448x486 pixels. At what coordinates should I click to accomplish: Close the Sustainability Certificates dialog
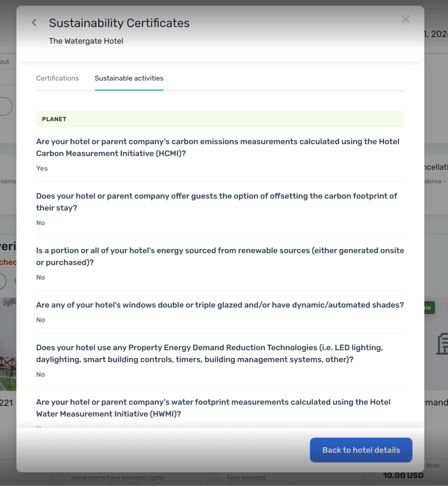point(405,20)
